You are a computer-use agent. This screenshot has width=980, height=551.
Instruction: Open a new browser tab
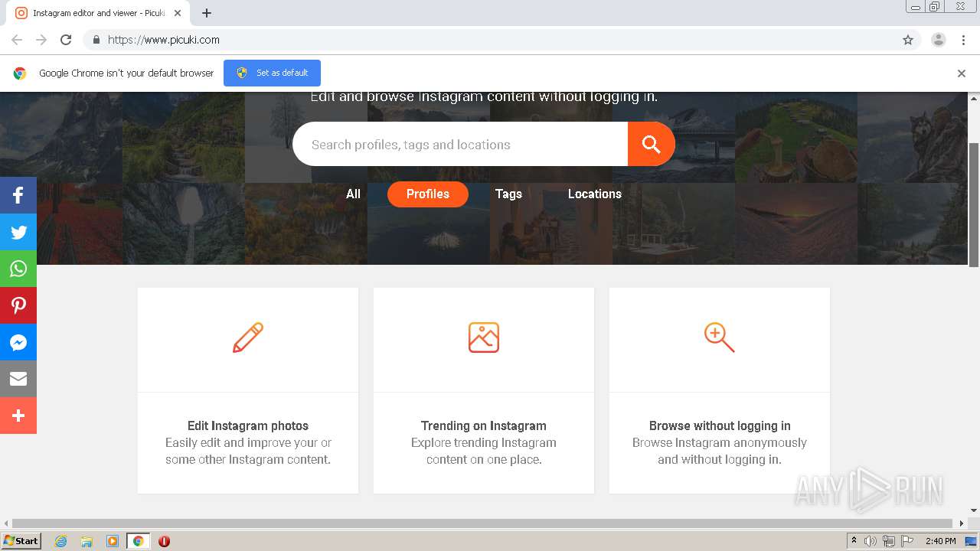207,13
